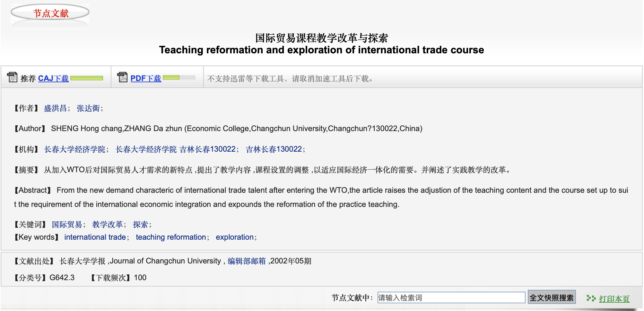The height and width of the screenshot is (311, 644).
Task: Select the 探索 keyword link
Action: 141,225
